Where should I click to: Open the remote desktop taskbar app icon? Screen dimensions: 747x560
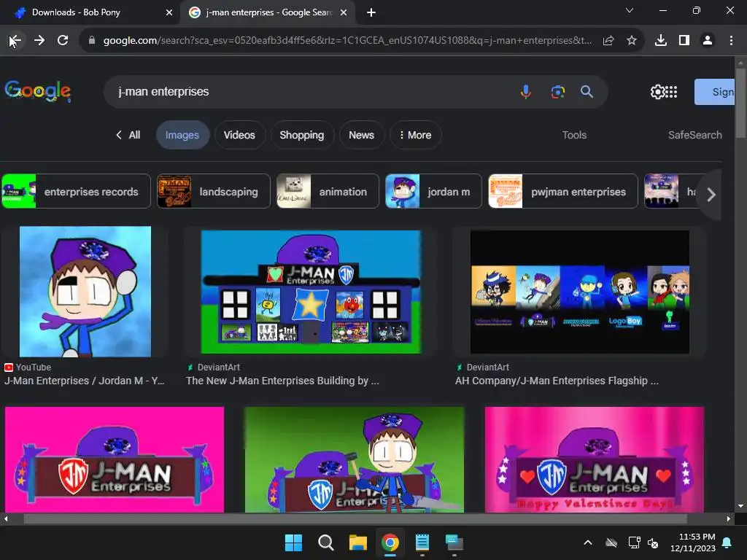point(454,542)
